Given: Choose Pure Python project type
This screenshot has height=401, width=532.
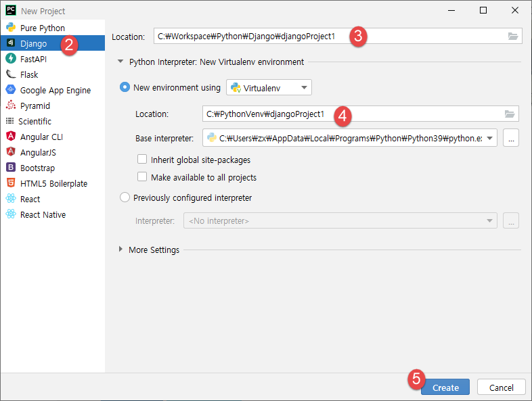Looking at the screenshot, I should pyautogui.click(x=53, y=28).
